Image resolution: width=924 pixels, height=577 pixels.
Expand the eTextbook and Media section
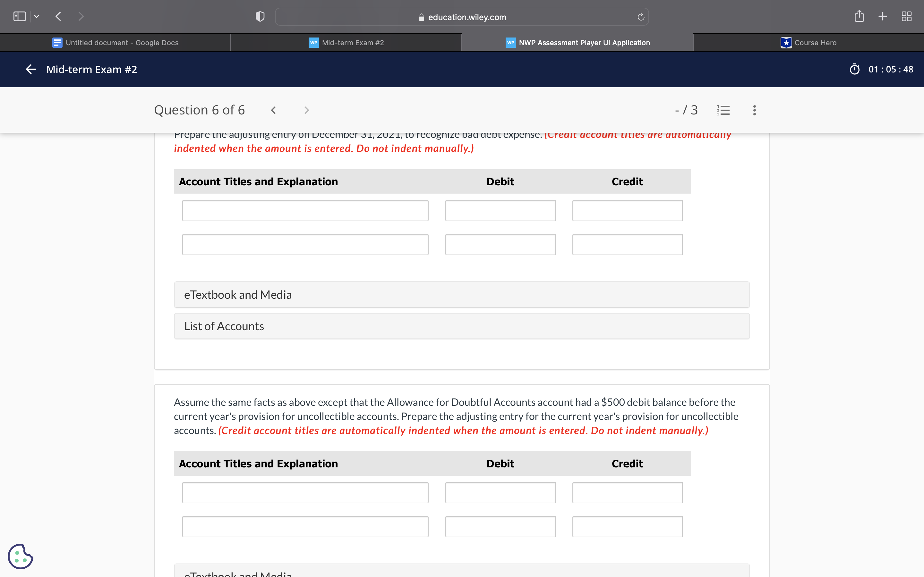(461, 294)
